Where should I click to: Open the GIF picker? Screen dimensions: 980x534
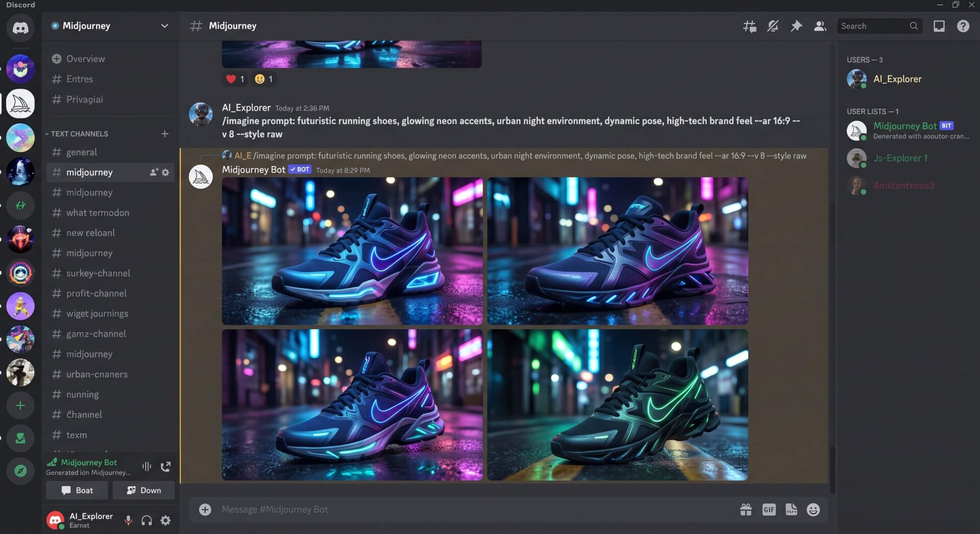coord(769,510)
